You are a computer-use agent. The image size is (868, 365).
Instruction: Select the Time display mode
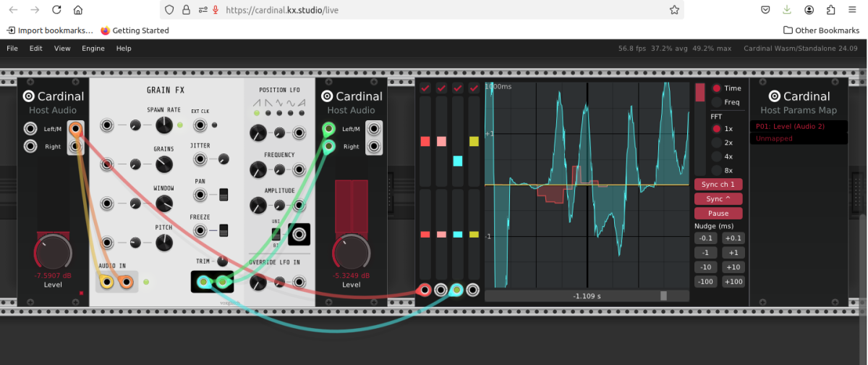click(717, 88)
